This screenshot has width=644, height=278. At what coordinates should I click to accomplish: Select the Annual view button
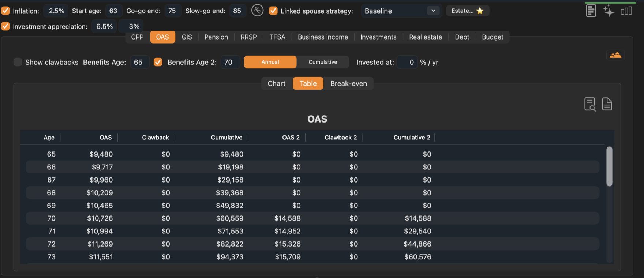coord(270,62)
